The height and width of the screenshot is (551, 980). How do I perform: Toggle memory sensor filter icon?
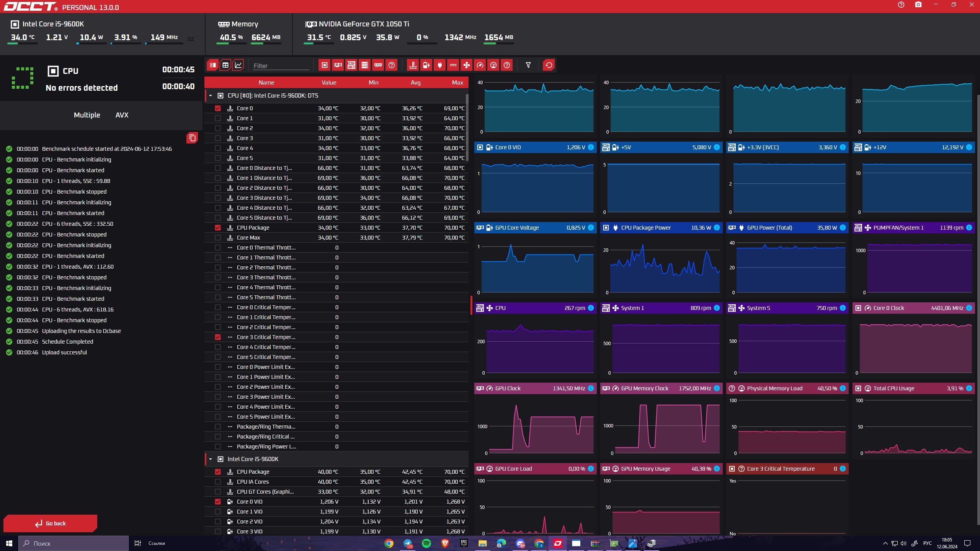point(378,65)
